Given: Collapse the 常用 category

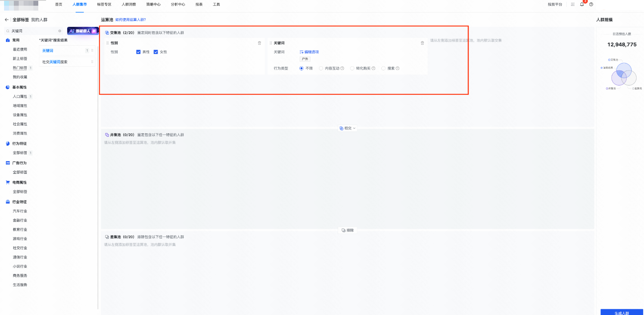Looking at the screenshot, I should (x=16, y=40).
